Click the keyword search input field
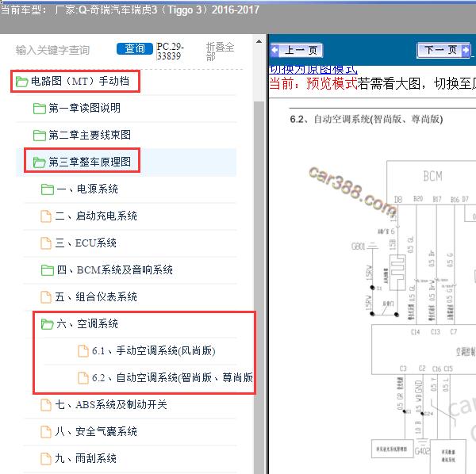476x474 pixels. click(x=62, y=50)
